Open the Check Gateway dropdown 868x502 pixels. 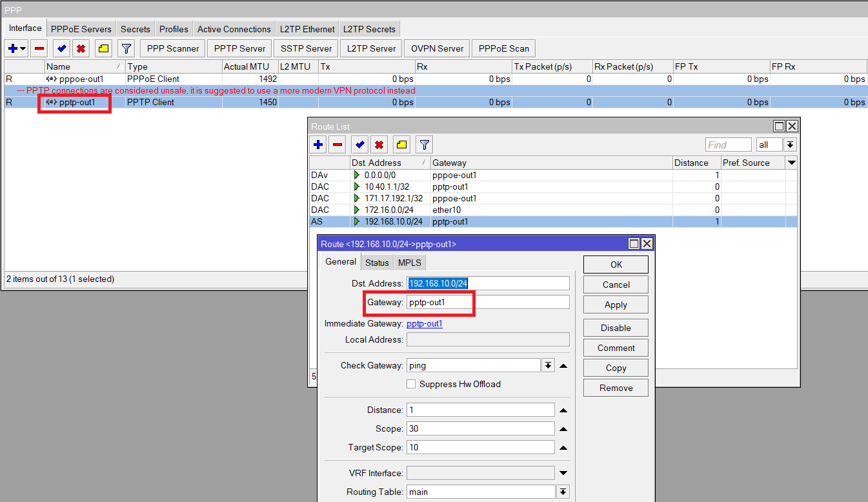[x=548, y=365]
